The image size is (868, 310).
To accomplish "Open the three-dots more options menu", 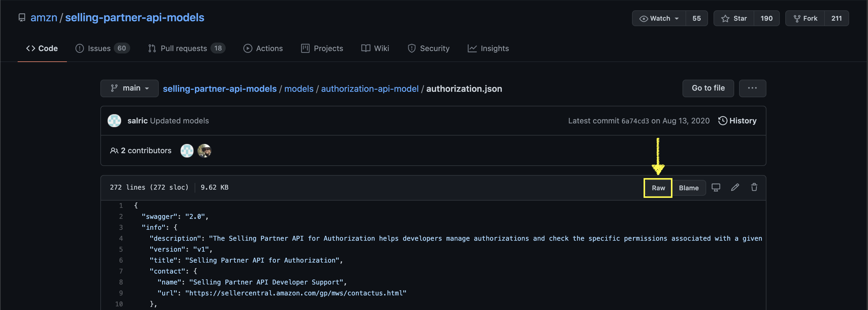I will 752,88.
